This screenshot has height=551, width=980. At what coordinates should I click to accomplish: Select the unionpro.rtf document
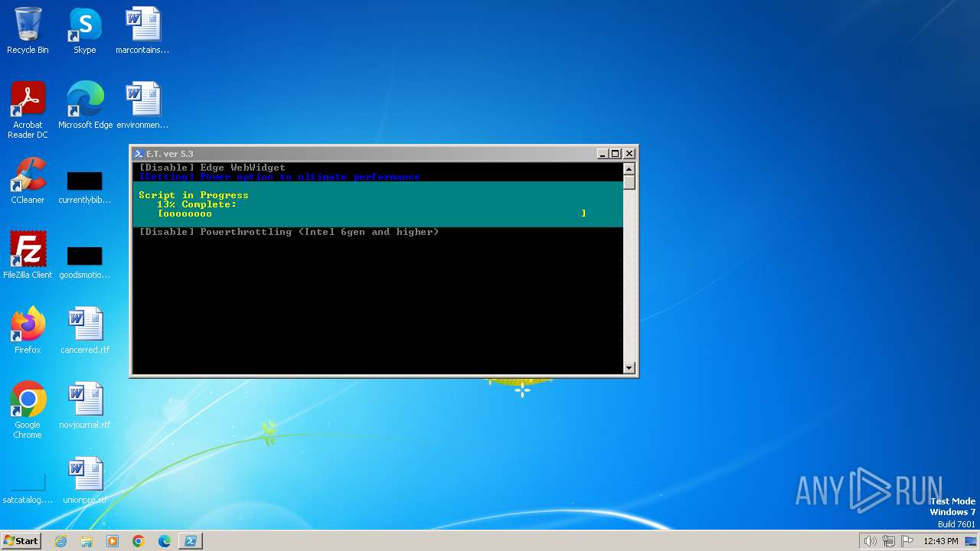[85, 480]
